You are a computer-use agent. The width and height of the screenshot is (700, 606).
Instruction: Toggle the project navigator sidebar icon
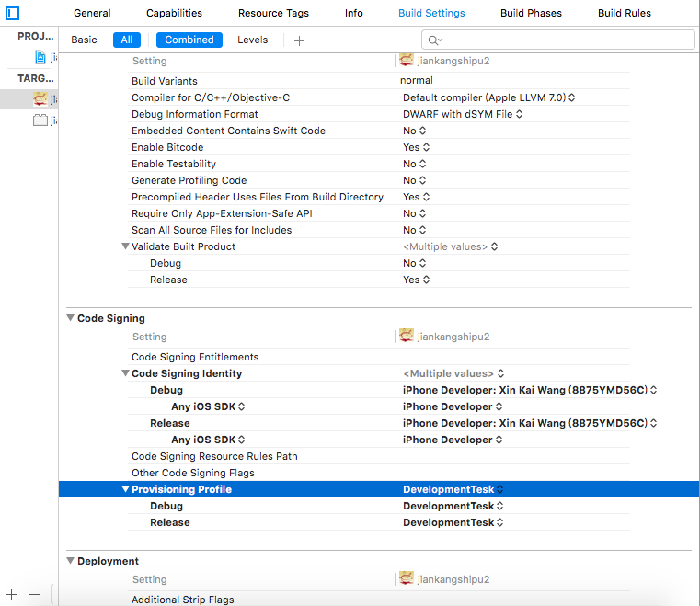[x=13, y=13]
